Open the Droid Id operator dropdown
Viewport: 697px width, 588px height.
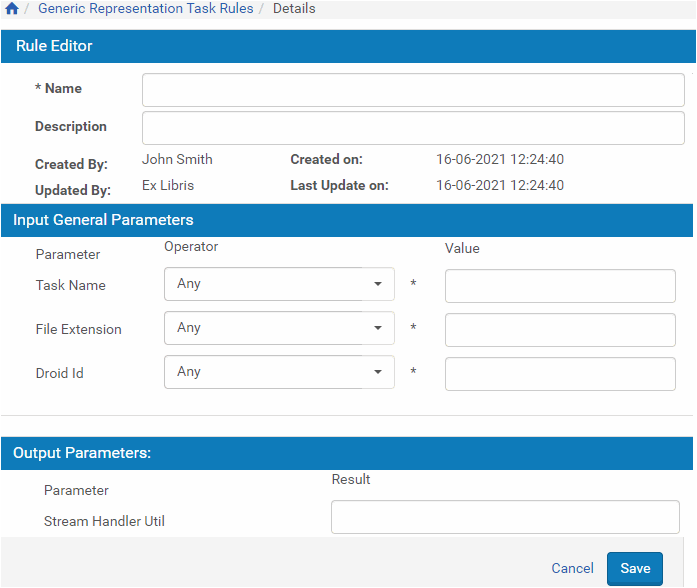279,372
